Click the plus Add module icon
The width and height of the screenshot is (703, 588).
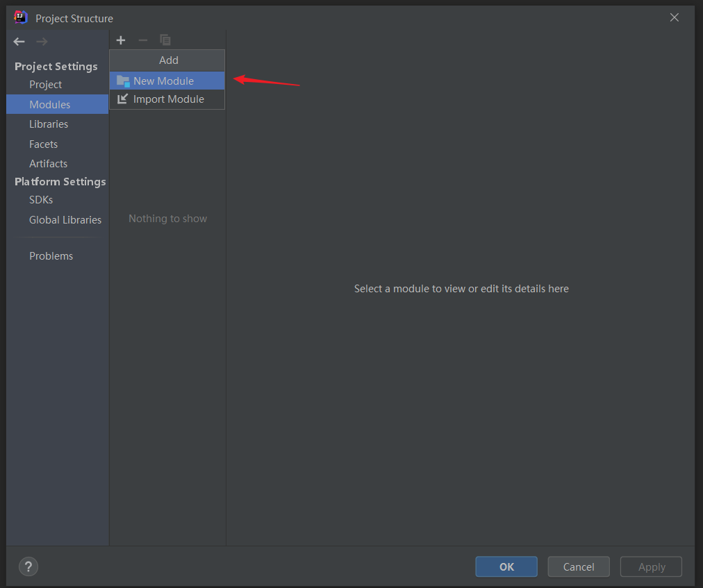pyautogui.click(x=121, y=40)
